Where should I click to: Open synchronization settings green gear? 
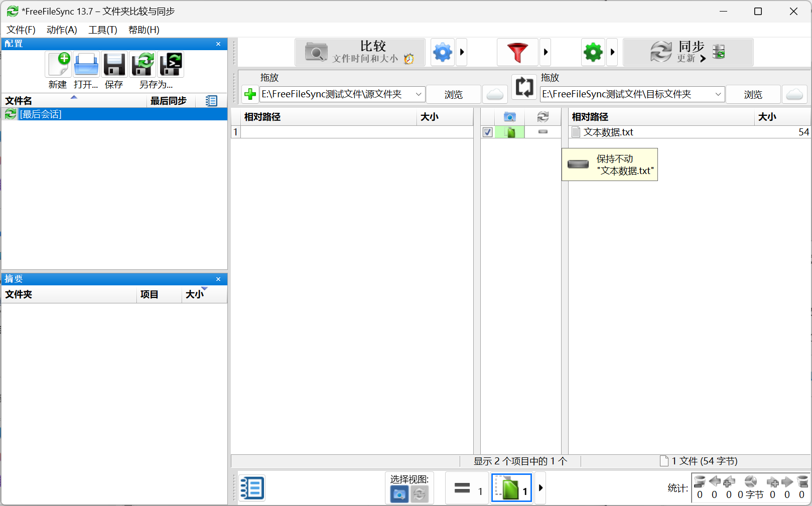click(x=593, y=52)
